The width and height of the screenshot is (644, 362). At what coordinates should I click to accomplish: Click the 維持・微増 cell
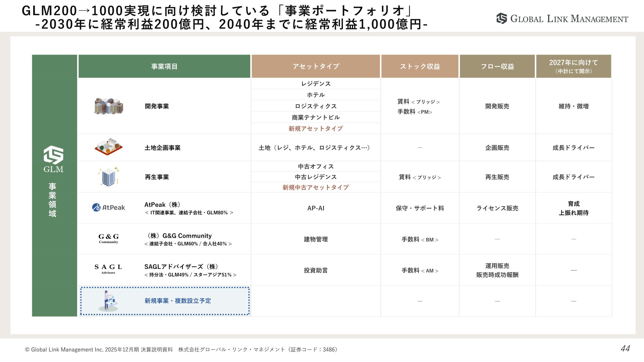pyautogui.click(x=574, y=106)
